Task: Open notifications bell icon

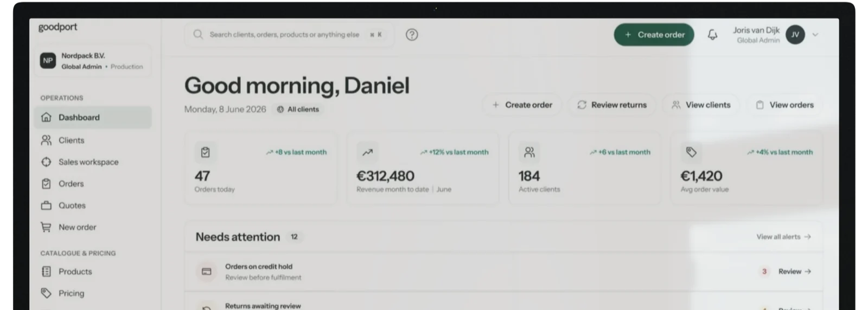Action: pyautogui.click(x=712, y=35)
